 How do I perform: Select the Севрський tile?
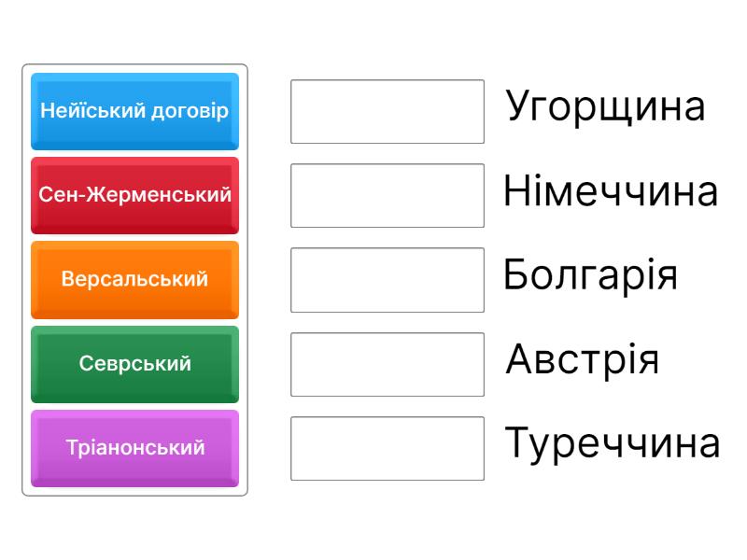click(134, 363)
